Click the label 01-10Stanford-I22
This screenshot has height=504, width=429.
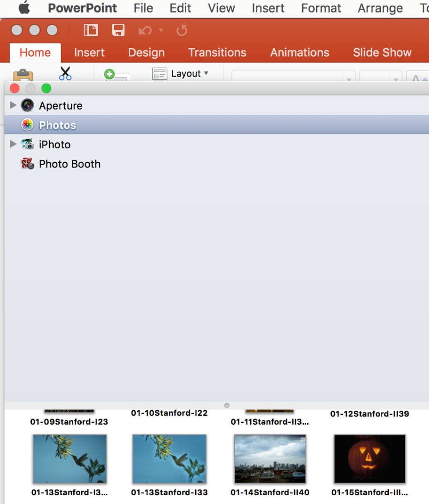[x=169, y=413]
